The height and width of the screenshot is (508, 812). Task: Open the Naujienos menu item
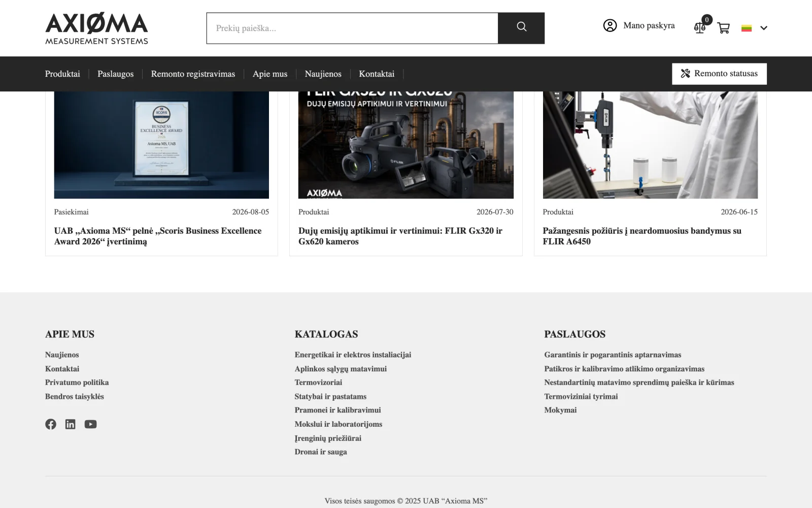point(323,74)
